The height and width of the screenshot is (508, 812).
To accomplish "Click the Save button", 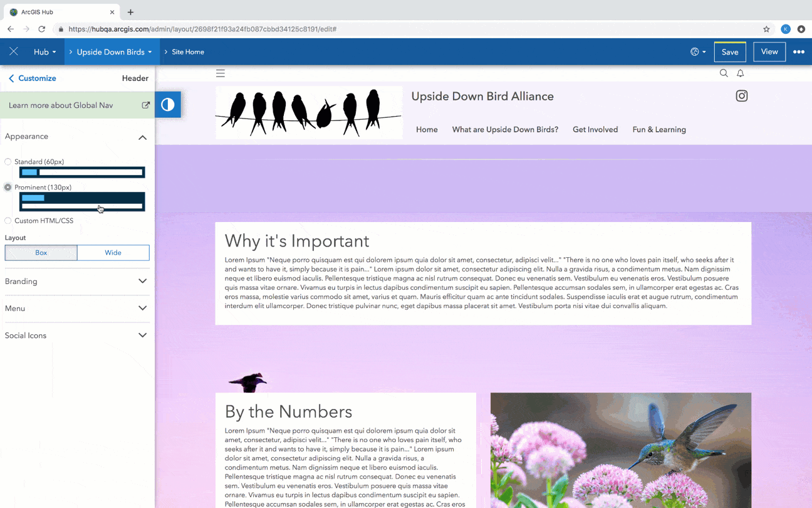I will [729, 51].
